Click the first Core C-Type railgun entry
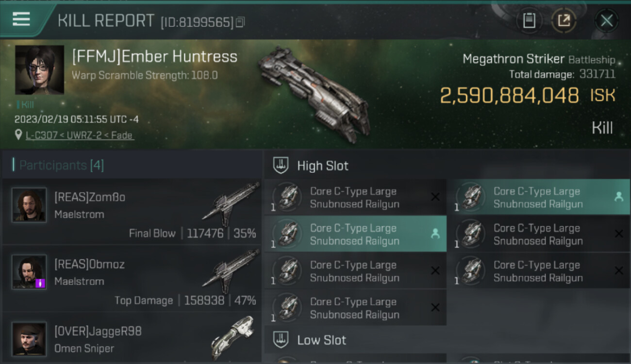 coord(355,198)
